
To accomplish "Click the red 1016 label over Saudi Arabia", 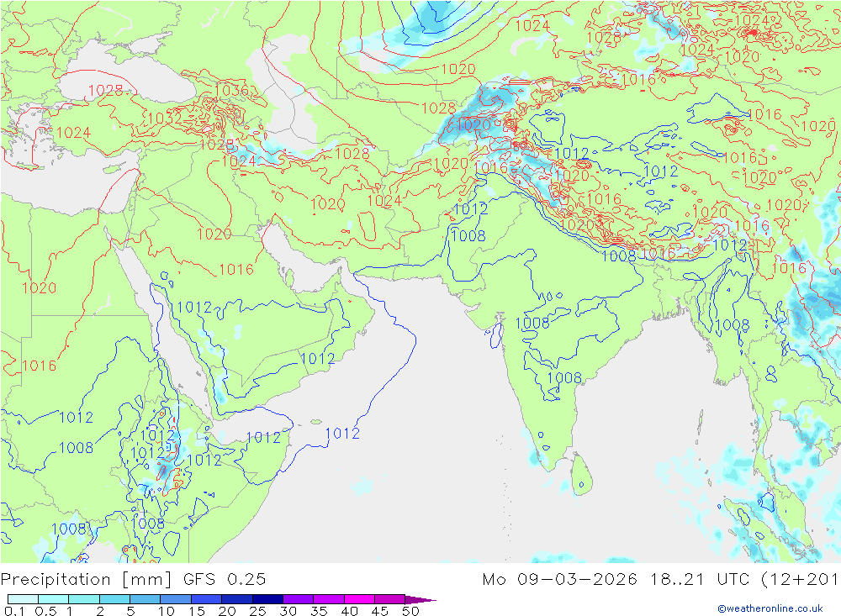I will coord(236,269).
